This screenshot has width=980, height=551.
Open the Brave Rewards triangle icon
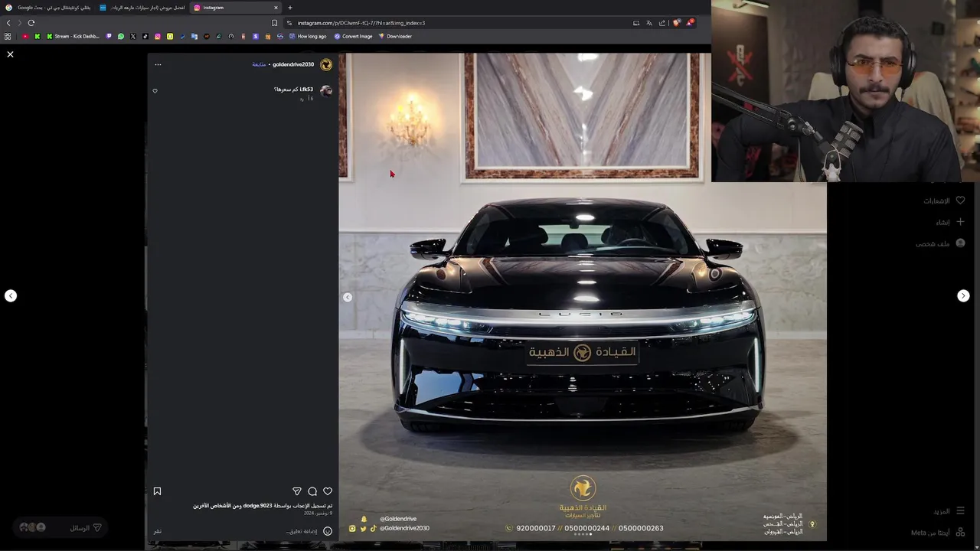pyautogui.click(x=690, y=23)
